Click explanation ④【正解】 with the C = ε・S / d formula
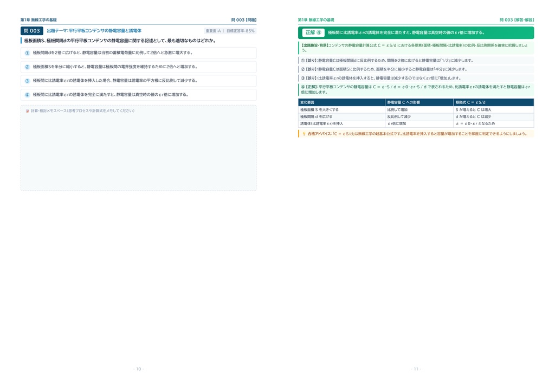 [x=416, y=89]
